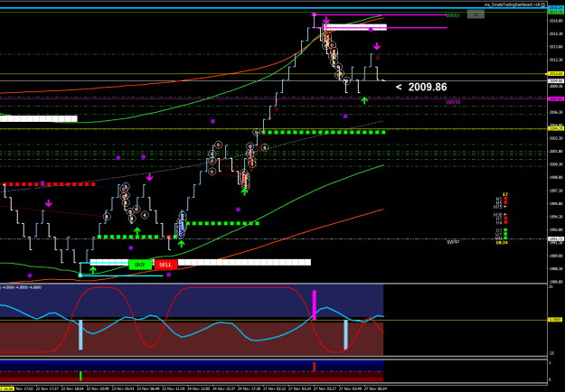
Task: Click the magenta 2007.83 price tag on the axis
Action: pos(556,98)
